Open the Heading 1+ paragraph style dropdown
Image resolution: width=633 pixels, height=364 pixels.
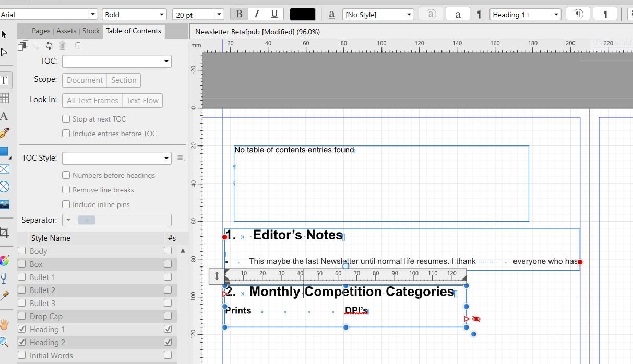pyautogui.click(x=556, y=14)
